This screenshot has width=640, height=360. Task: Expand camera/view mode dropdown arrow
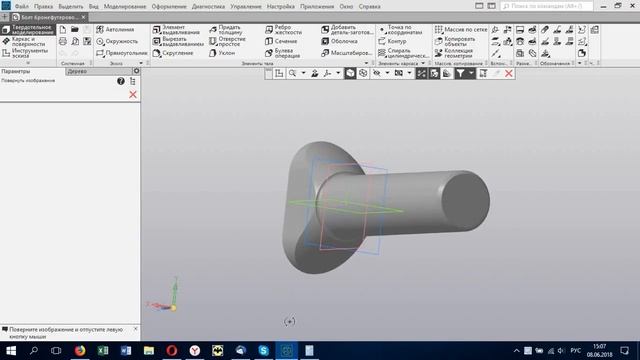pyautogui.click(x=409, y=73)
